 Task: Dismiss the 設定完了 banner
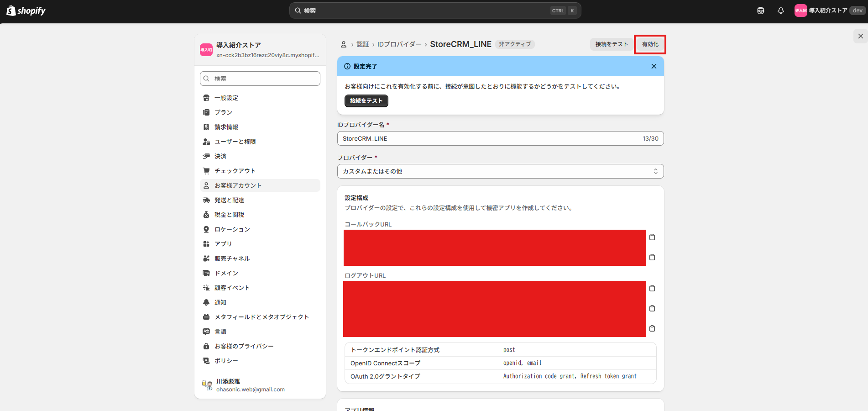(654, 66)
